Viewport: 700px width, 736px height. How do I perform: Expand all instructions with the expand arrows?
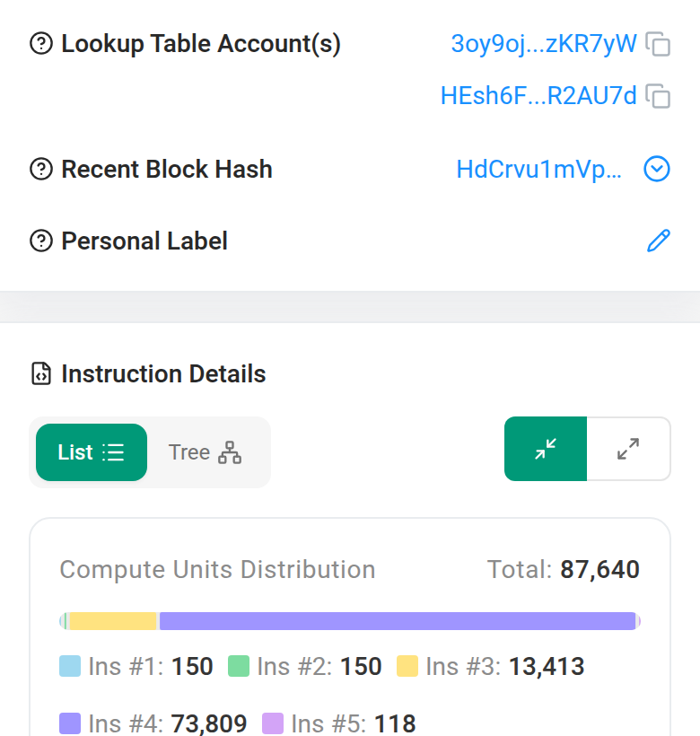point(628,449)
